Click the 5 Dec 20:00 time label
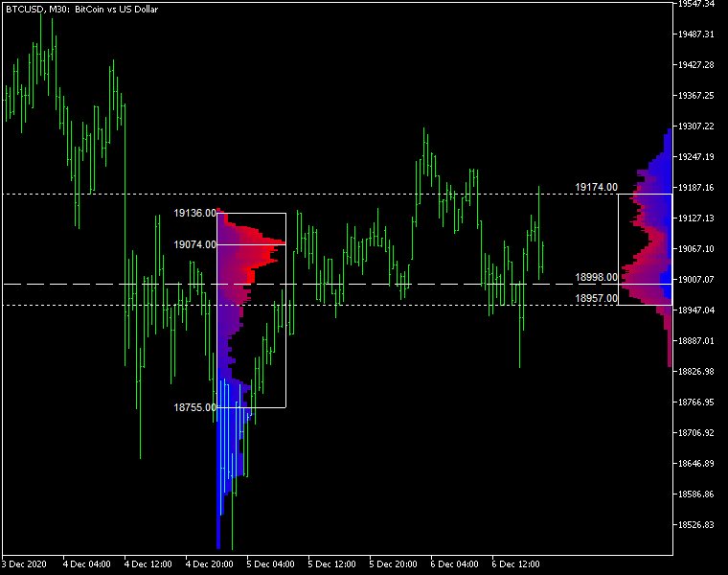728x575 pixels. click(394, 564)
